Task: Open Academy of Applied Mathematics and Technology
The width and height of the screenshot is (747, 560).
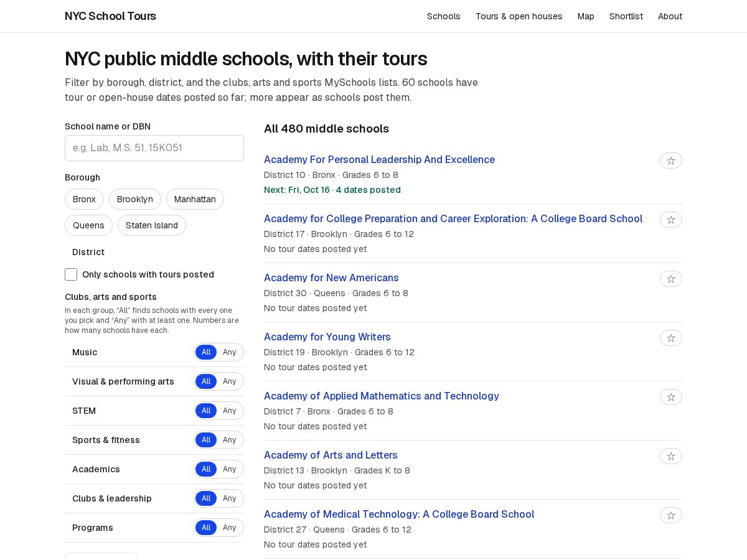Action: [382, 396]
